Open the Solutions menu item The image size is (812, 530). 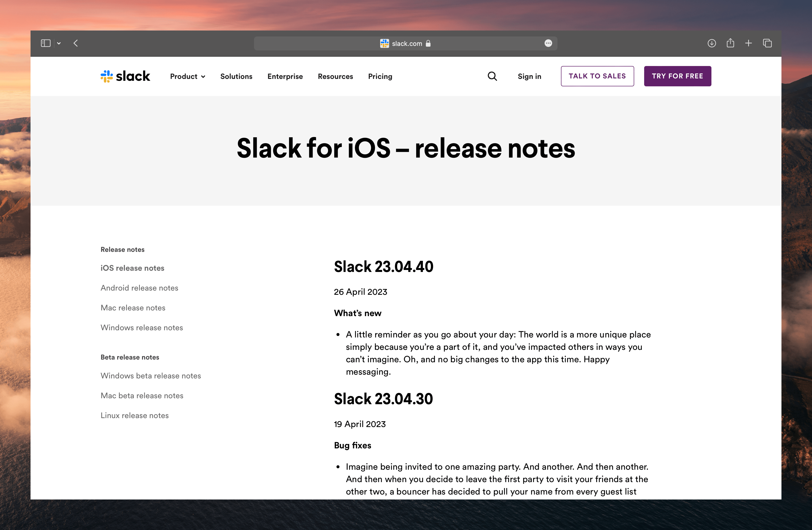pos(236,76)
